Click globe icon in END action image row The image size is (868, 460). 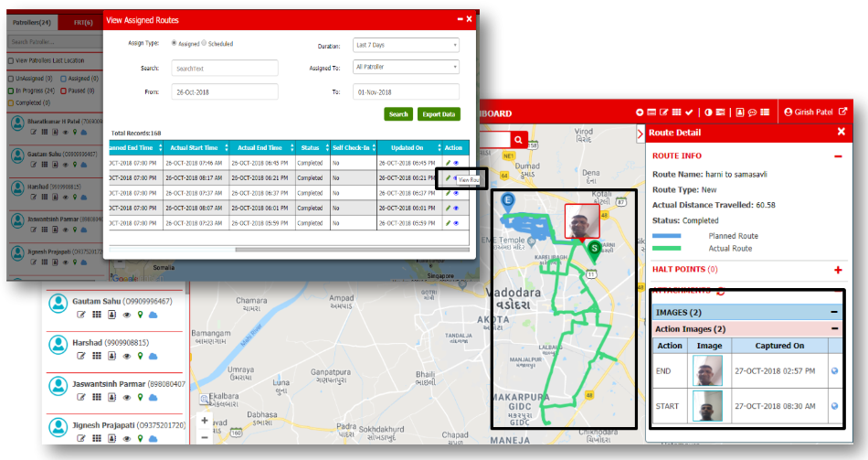pos(835,370)
